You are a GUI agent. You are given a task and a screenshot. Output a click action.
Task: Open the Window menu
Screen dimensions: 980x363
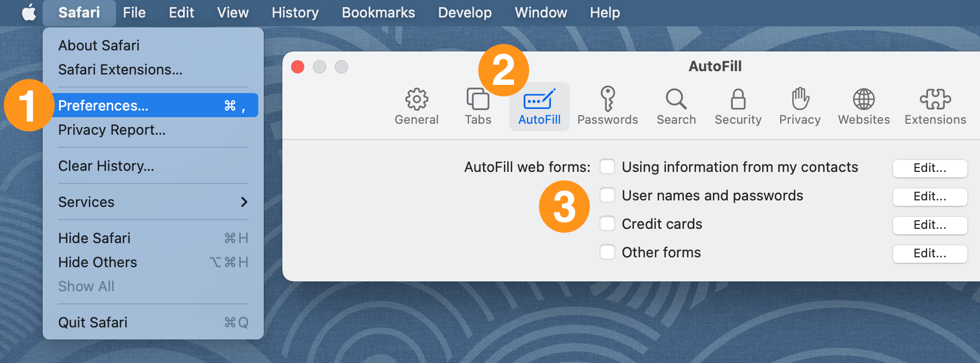click(541, 12)
